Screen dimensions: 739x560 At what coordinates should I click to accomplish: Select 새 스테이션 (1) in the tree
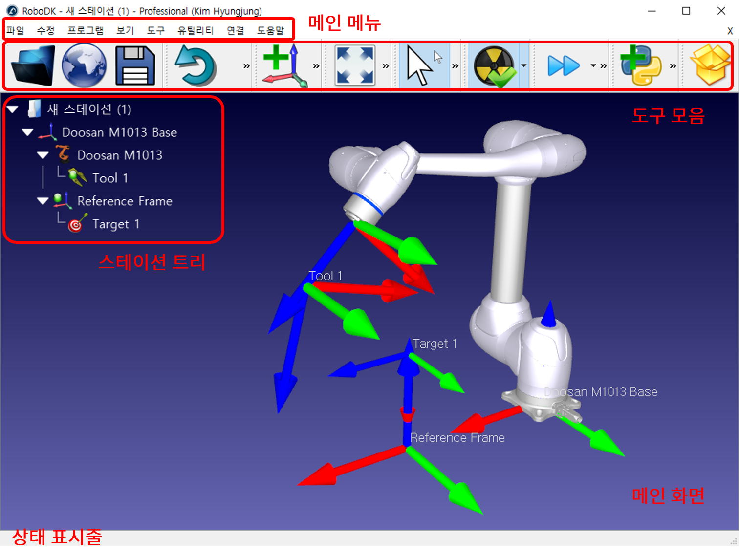coord(89,109)
